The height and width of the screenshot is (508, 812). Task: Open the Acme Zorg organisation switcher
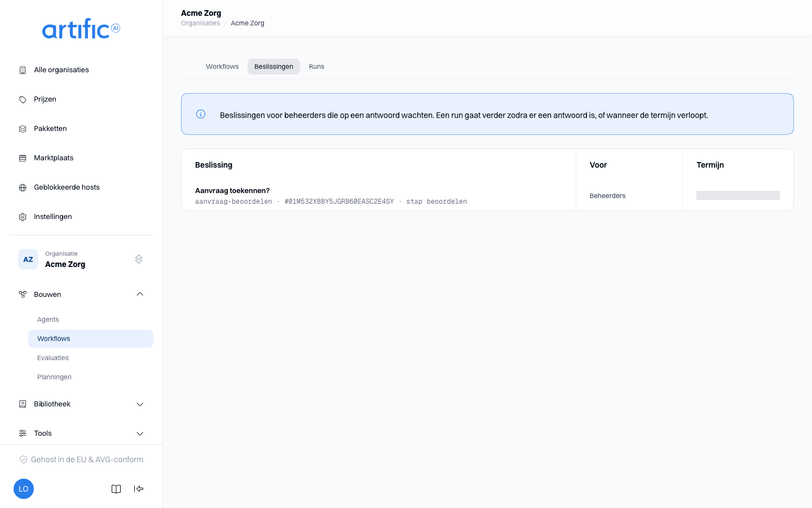(81, 259)
